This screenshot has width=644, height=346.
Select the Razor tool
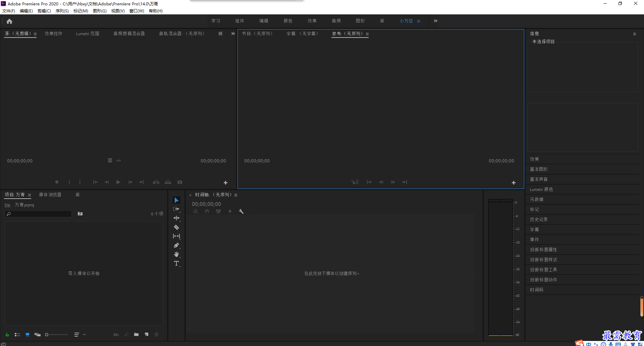tap(176, 227)
